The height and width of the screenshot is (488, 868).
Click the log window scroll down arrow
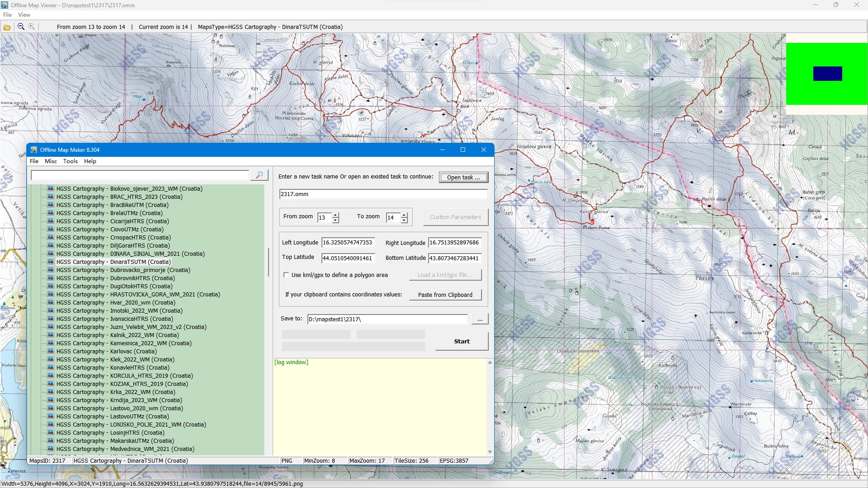(490, 452)
